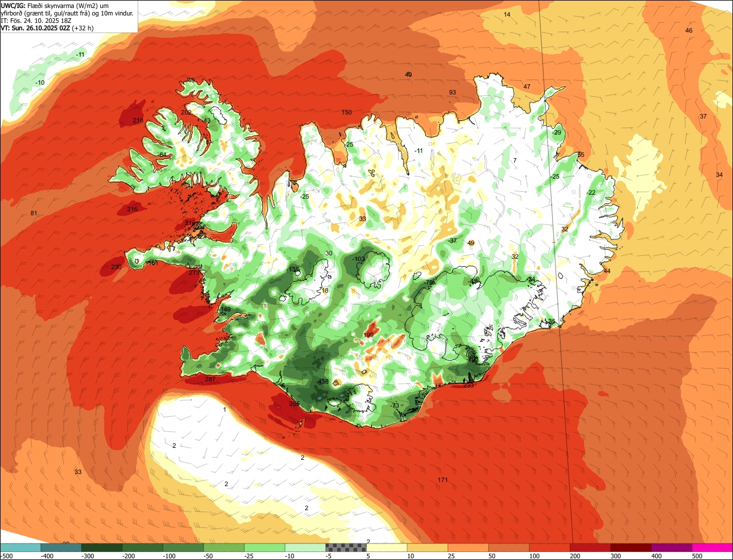The width and height of the screenshot is (733, 560).
Task: Click the '-138' value in the dark green area
Action: (x=293, y=269)
